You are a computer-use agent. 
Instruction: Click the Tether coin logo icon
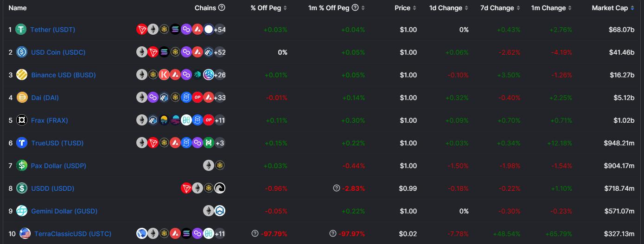[21, 30]
